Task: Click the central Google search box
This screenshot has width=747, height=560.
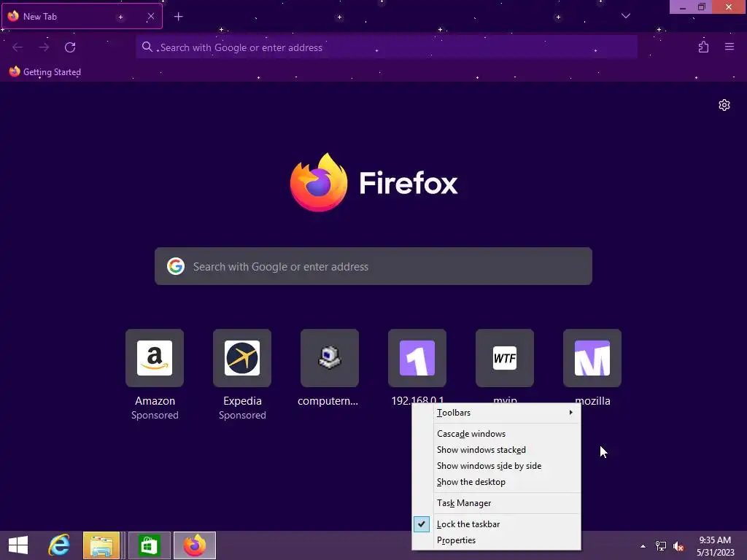Action: tap(373, 266)
